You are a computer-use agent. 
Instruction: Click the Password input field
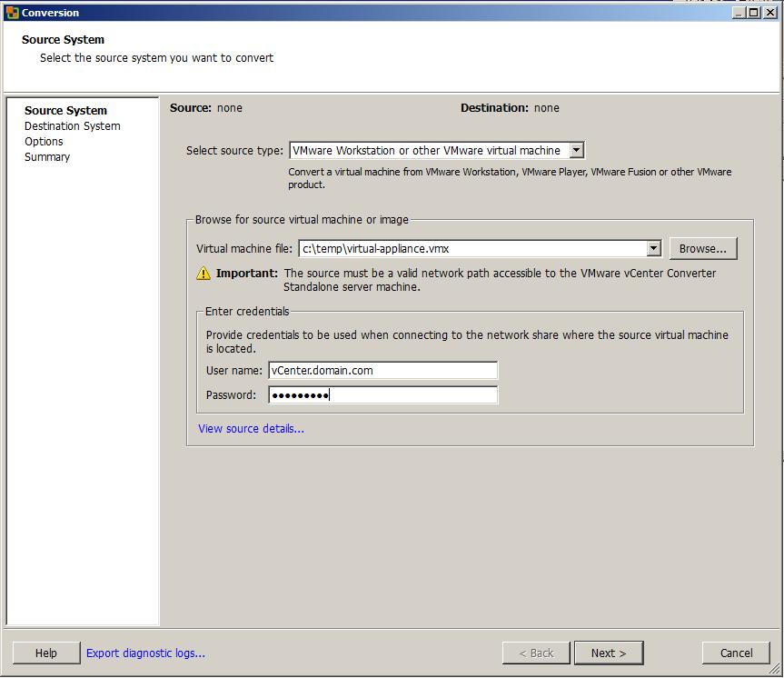pyautogui.click(x=382, y=394)
